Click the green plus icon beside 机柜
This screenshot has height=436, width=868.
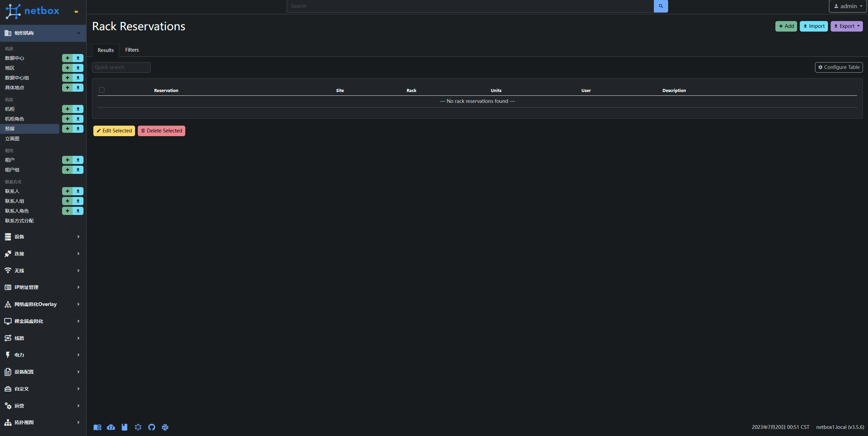68,109
